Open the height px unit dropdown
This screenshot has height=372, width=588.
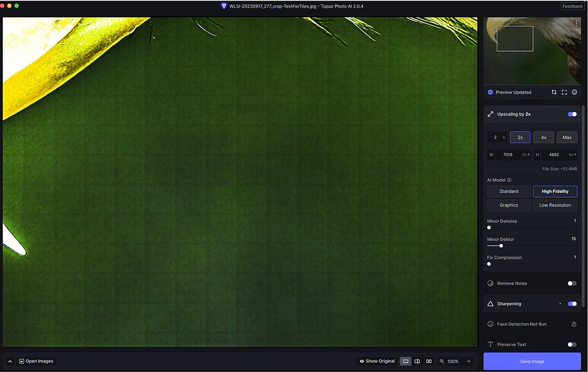click(572, 154)
